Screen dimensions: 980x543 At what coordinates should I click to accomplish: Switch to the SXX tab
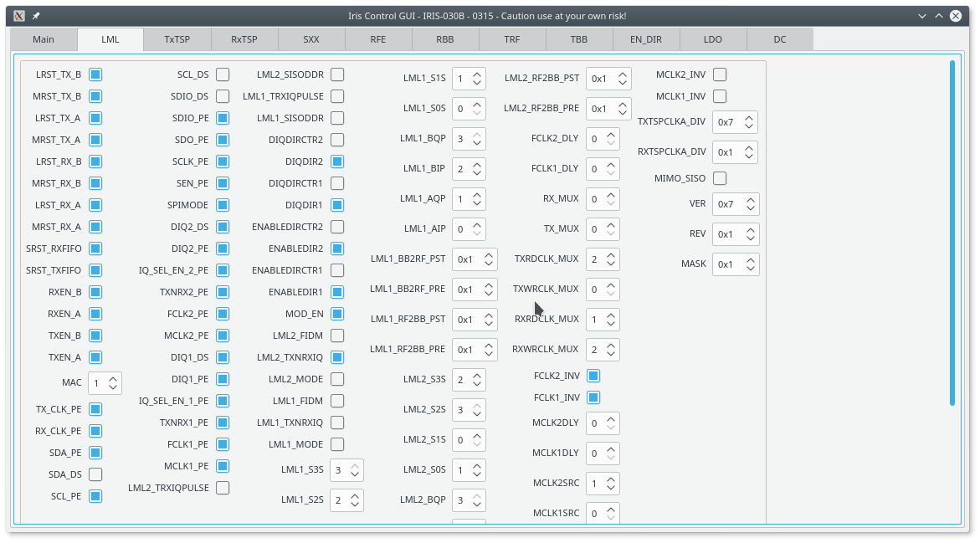coord(311,38)
